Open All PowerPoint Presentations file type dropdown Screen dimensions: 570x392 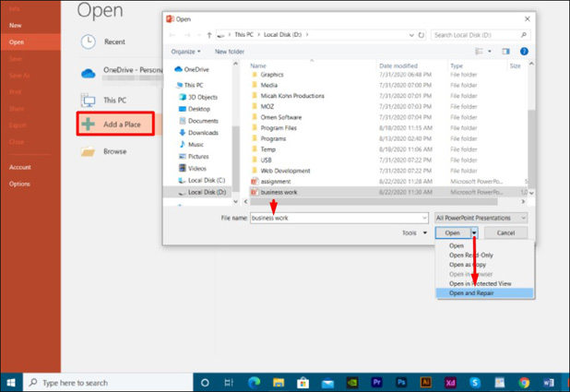click(481, 218)
